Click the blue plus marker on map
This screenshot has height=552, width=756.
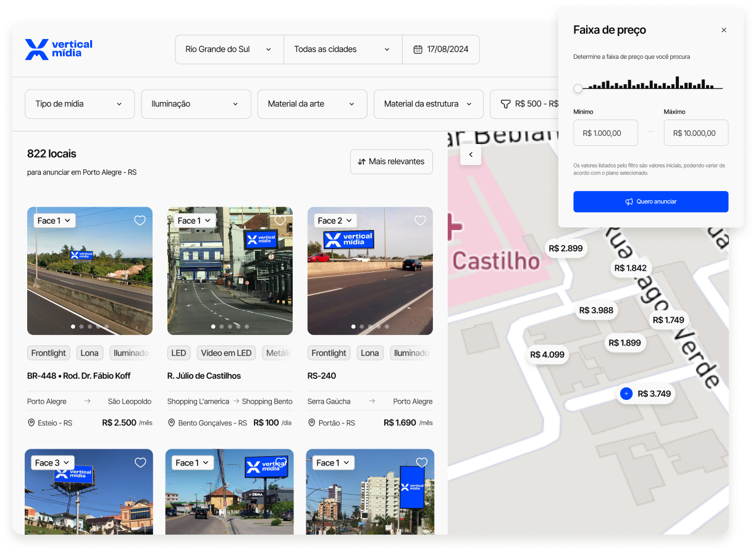[x=626, y=394]
